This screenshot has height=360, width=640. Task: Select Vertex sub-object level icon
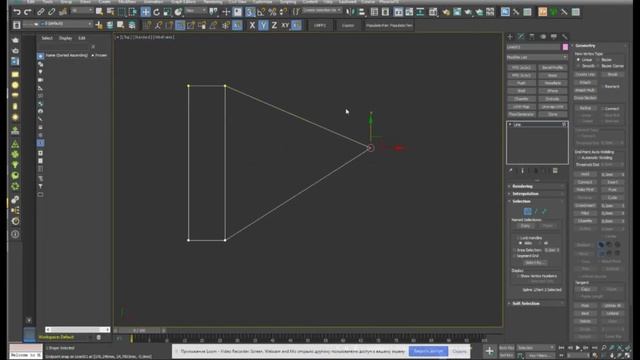(x=527, y=211)
